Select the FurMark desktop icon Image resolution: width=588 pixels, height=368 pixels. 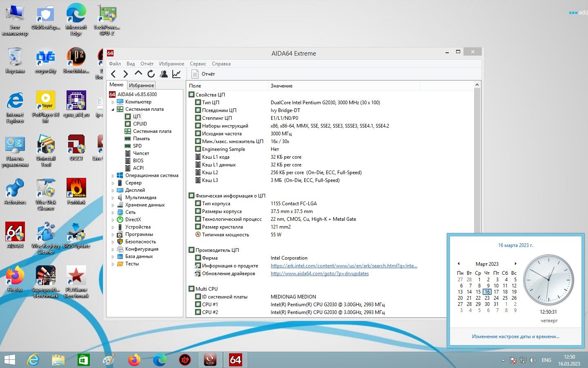coord(76,191)
